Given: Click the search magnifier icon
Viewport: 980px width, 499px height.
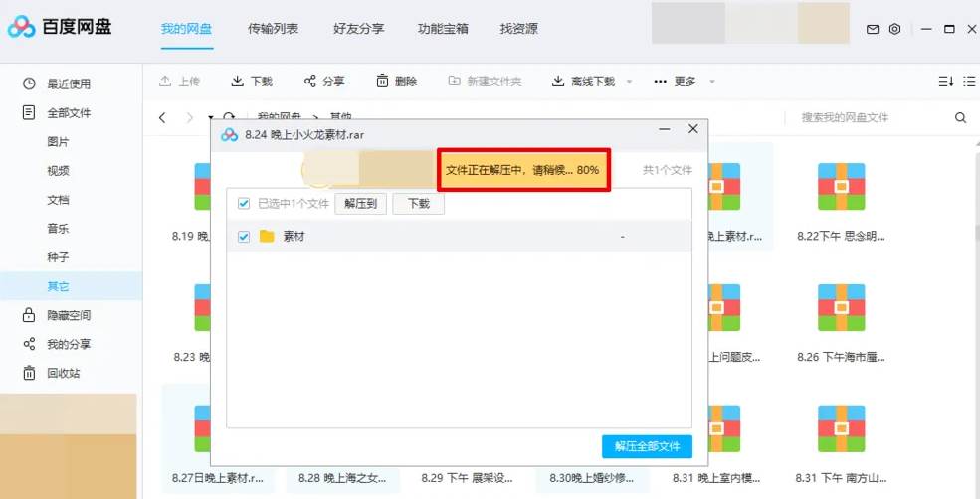Looking at the screenshot, I should [961, 117].
